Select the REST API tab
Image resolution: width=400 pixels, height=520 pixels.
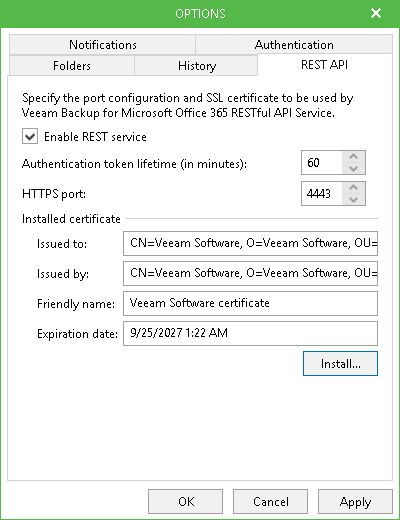tap(325, 65)
